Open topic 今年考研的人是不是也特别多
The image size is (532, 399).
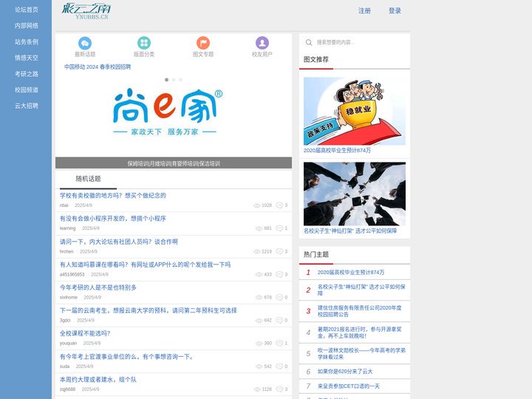(98, 287)
